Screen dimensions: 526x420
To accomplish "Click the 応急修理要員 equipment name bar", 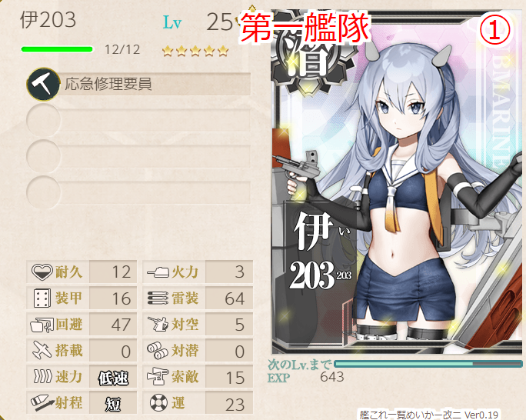I will (155, 84).
